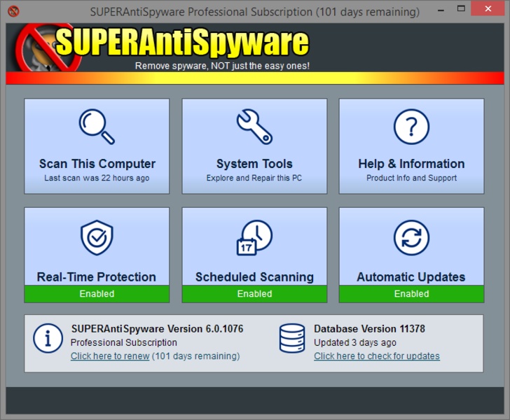
Task: Click the circular arrows update icon
Action: (x=411, y=238)
